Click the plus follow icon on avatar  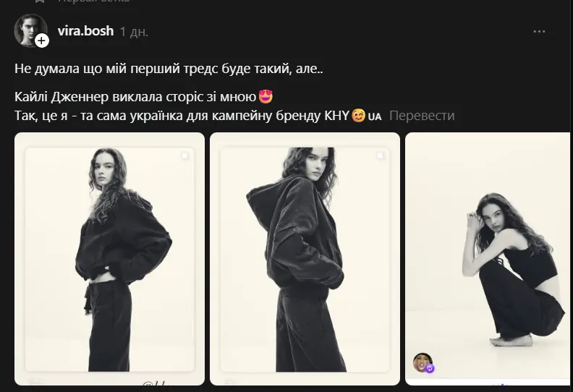coord(42,41)
